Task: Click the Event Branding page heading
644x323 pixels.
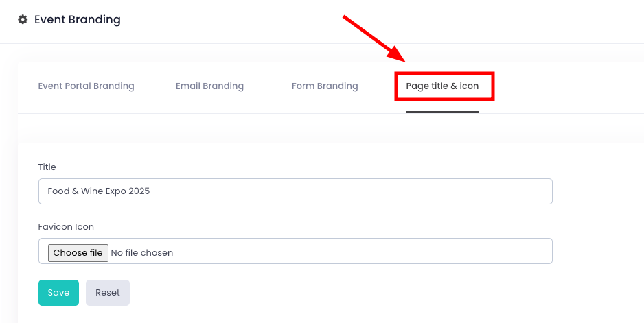Action: (x=77, y=20)
